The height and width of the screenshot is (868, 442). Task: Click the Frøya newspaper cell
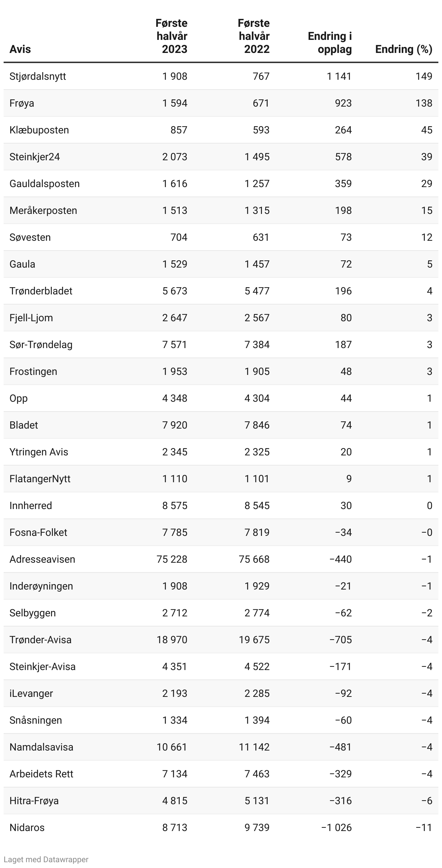click(22, 103)
